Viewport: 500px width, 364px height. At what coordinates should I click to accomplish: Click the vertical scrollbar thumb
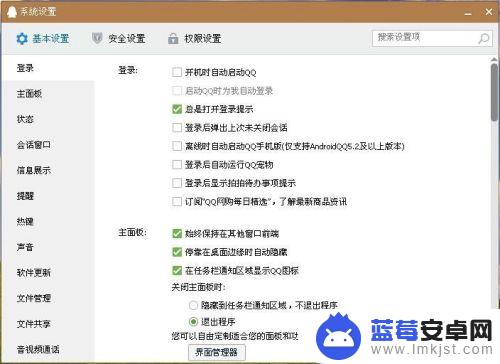click(x=494, y=92)
